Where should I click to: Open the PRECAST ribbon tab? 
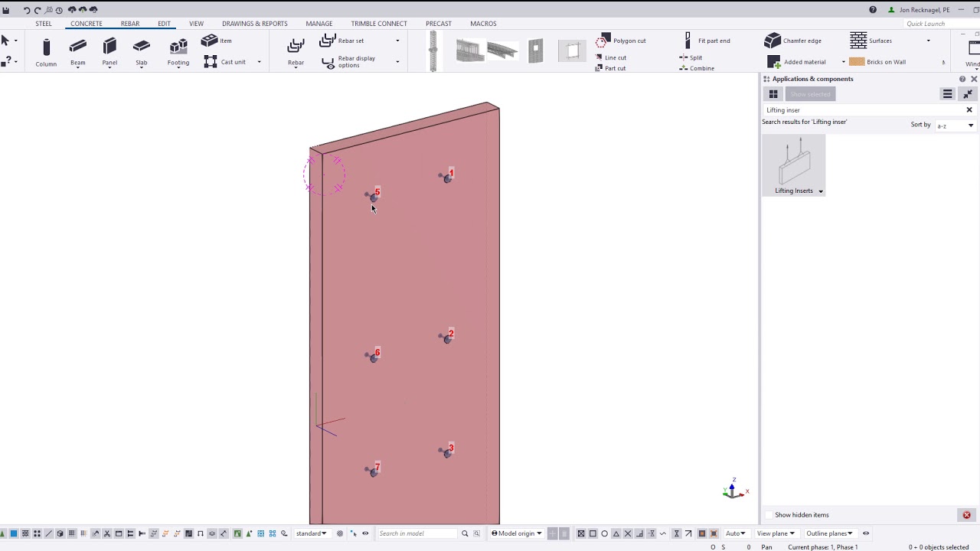click(x=439, y=24)
